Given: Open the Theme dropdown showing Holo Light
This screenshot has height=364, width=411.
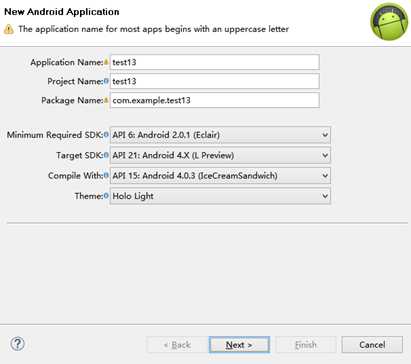Looking at the screenshot, I should 220,196.
